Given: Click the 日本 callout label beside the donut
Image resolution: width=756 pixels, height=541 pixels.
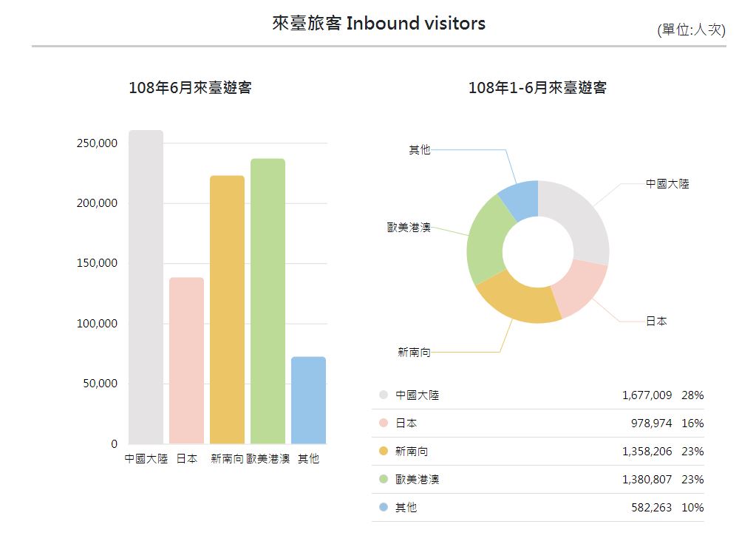Looking at the screenshot, I should click(657, 321).
